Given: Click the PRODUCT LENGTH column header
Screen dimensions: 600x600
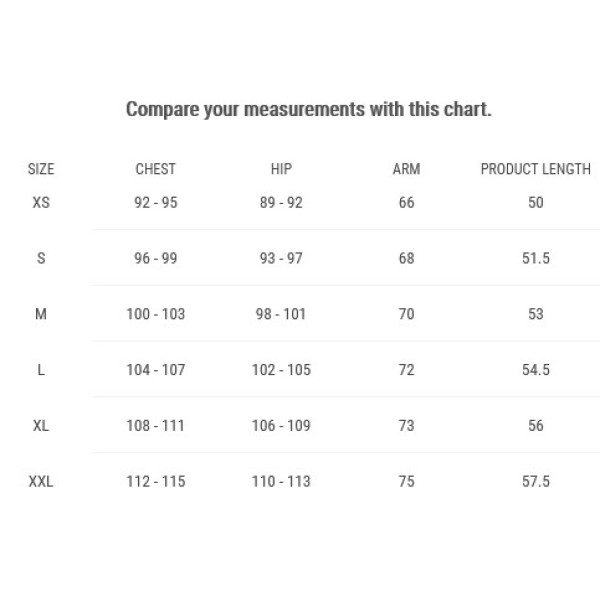Looking at the screenshot, I should point(536,169).
